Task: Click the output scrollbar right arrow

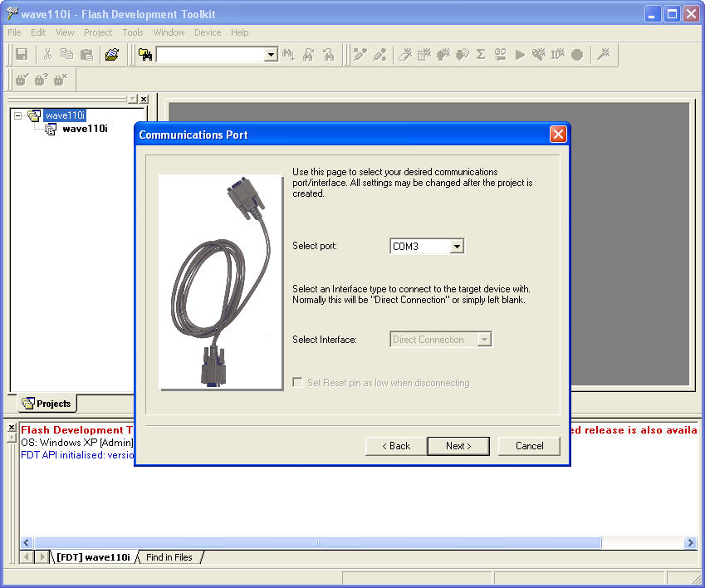Action: pos(690,542)
